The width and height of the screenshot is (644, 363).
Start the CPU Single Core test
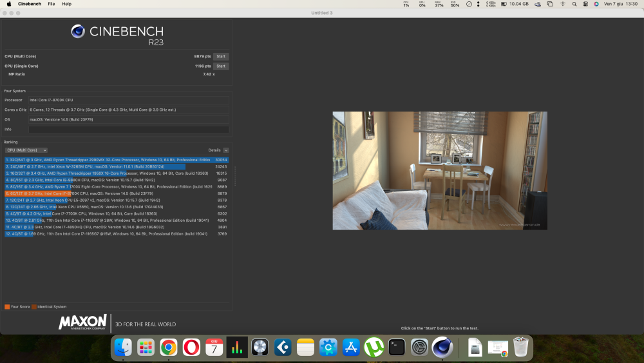221,66
